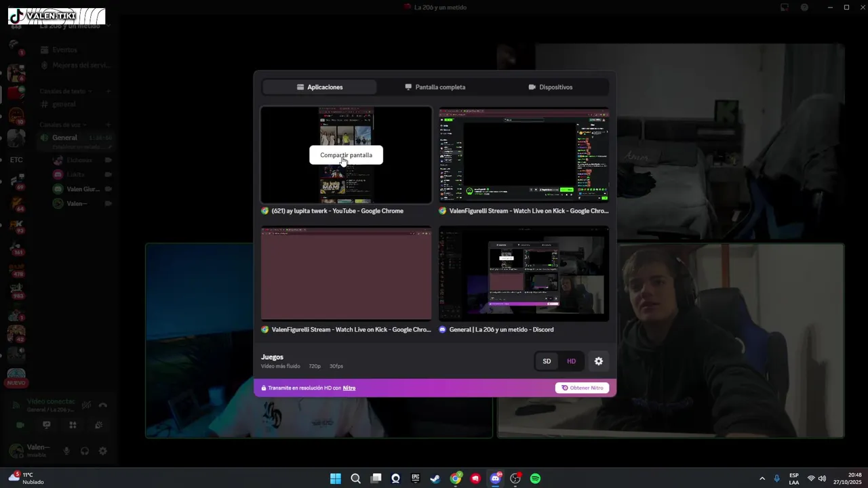
Task: Choose the 'ay lupita twerk - YouTube' window label
Action: tap(337, 211)
